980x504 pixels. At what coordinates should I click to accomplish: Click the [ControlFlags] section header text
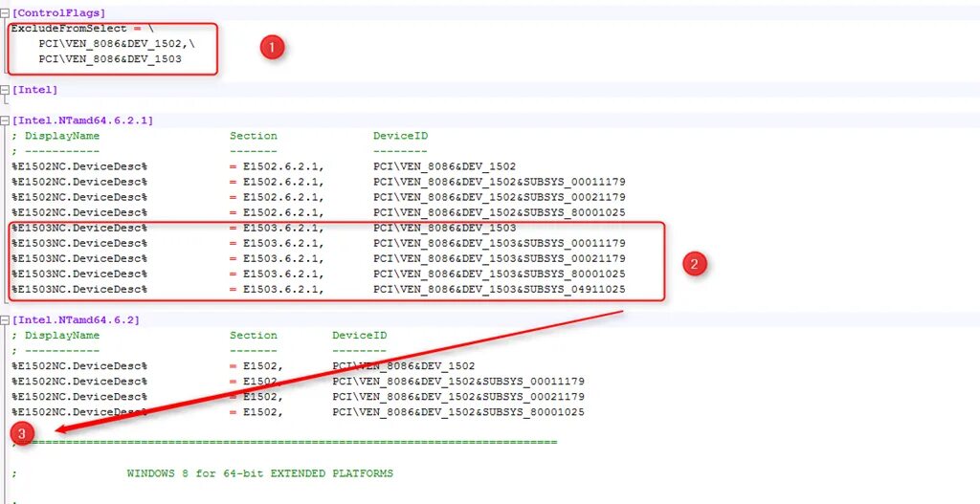tap(58, 13)
